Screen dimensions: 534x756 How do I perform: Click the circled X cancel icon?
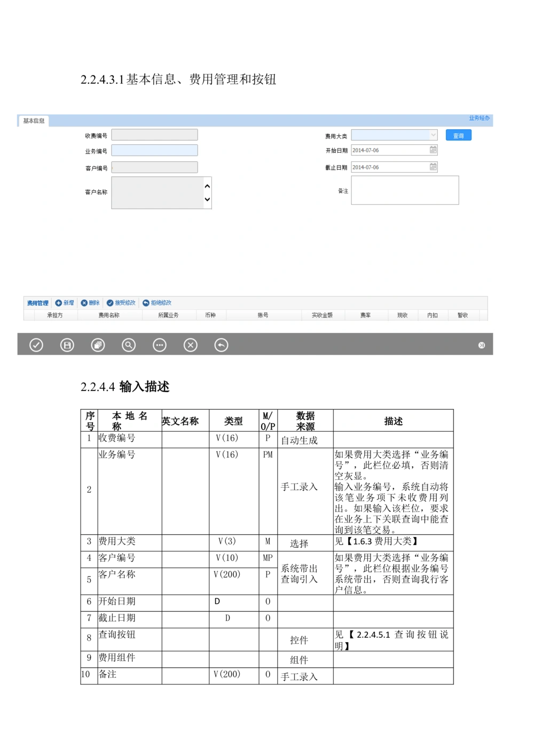(191, 345)
